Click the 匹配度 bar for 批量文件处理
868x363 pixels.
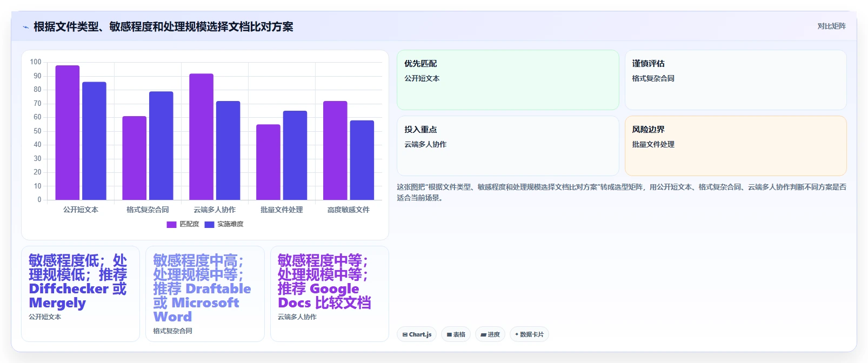click(268, 162)
